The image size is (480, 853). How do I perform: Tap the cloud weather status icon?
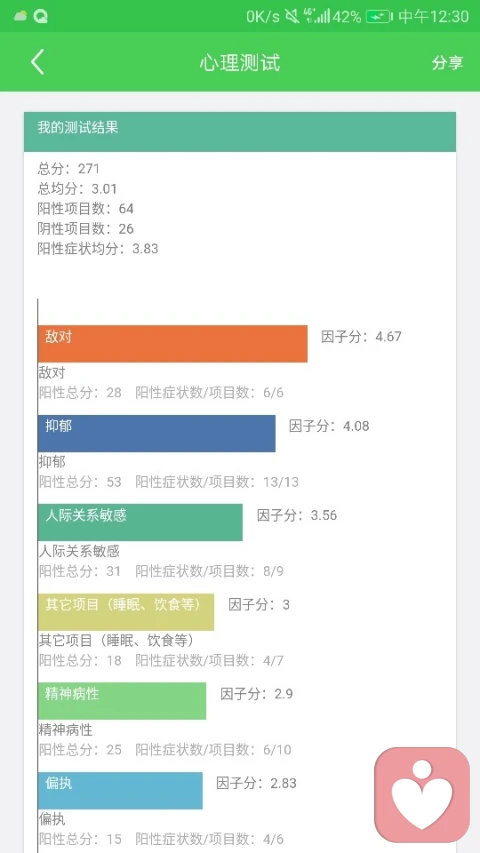click(x=21, y=16)
